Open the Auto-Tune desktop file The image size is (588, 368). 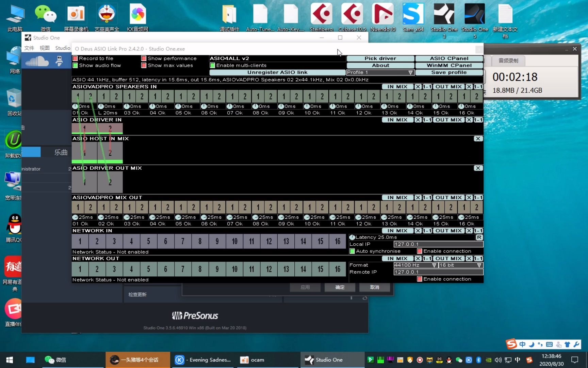pos(260,17)
